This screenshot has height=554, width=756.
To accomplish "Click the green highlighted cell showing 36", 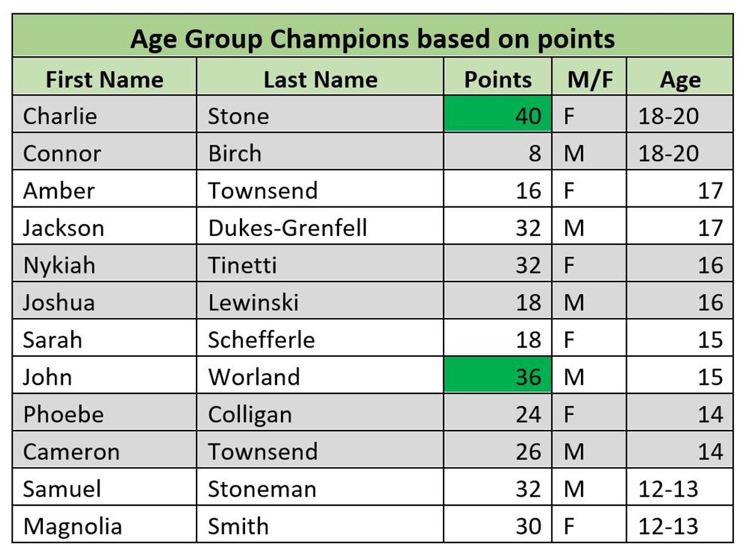I will (x=498, y=376).
